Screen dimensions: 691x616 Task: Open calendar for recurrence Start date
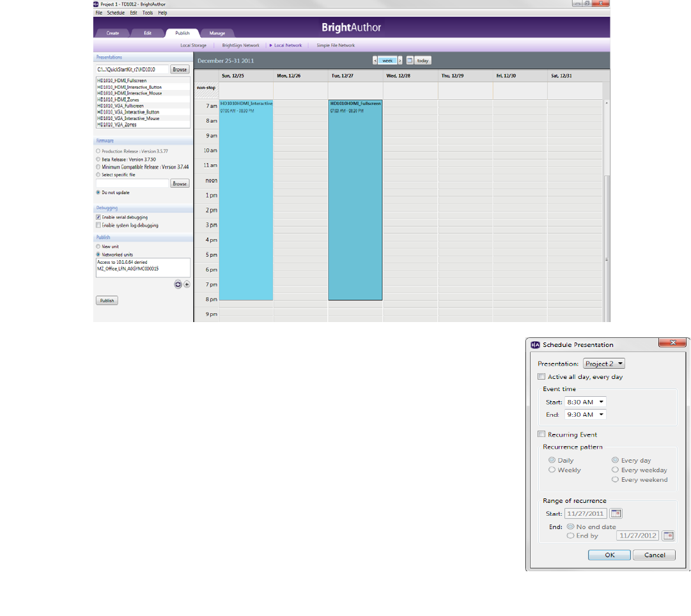(616, 513)
